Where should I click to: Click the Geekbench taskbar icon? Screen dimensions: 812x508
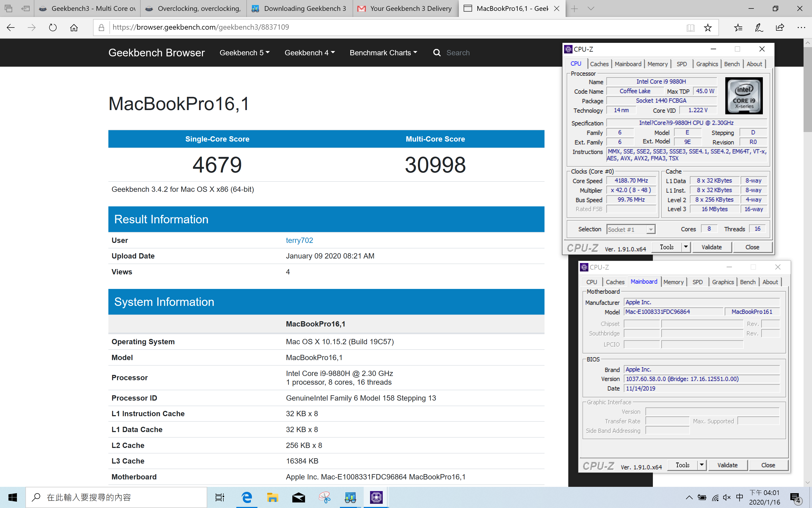click(x=350, y=497)
